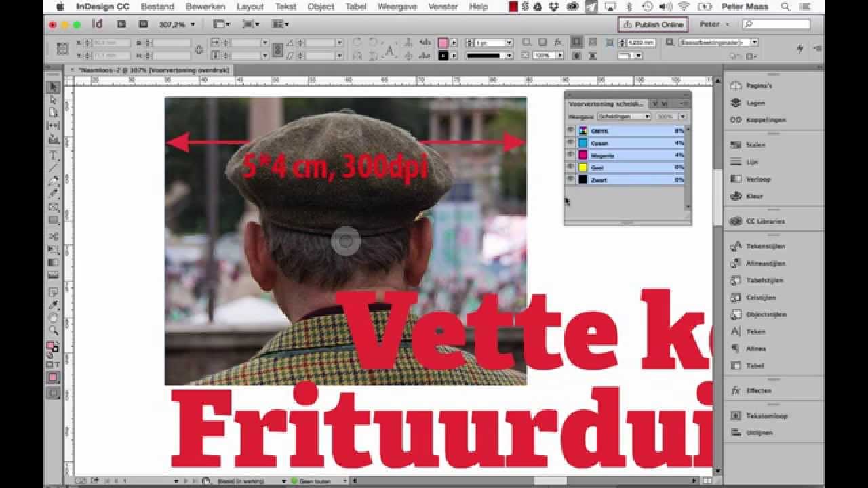The height and width of the screenshot is (488, 868).
Task: Open the Bewerken menu
Action: pyautogui.click(x=205, y=7)
